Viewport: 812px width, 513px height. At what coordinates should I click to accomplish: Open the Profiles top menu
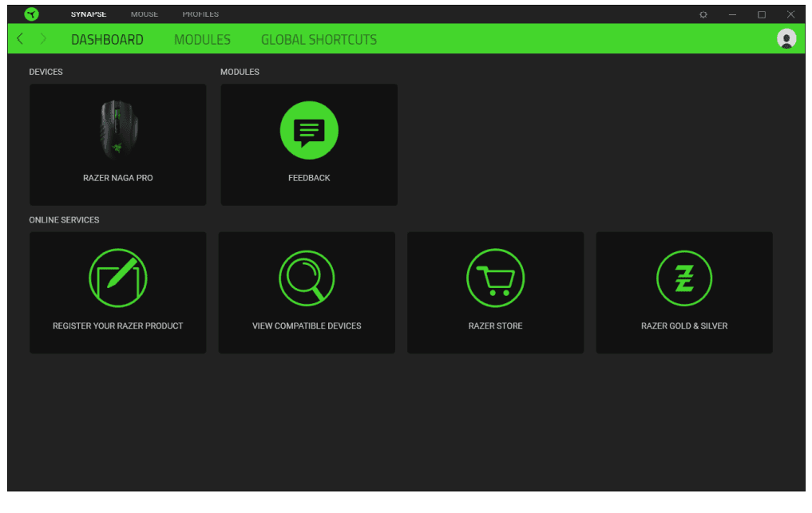coord(200,14)
